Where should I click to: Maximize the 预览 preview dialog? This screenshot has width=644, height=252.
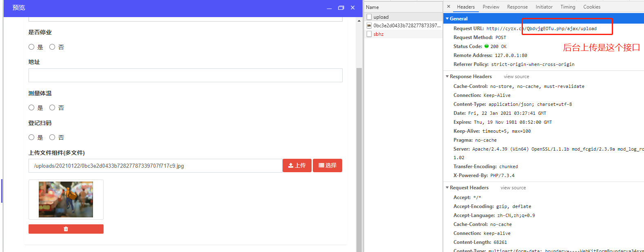point(341,8)
